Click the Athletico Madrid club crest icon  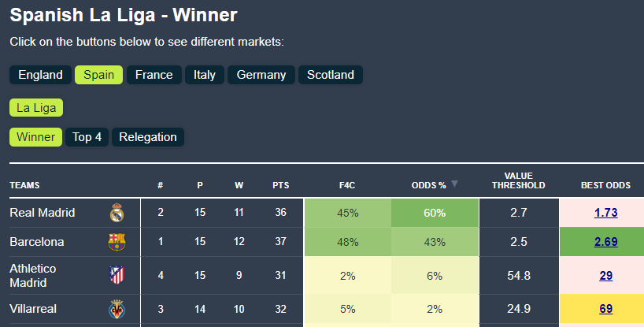tap(117, 275)
